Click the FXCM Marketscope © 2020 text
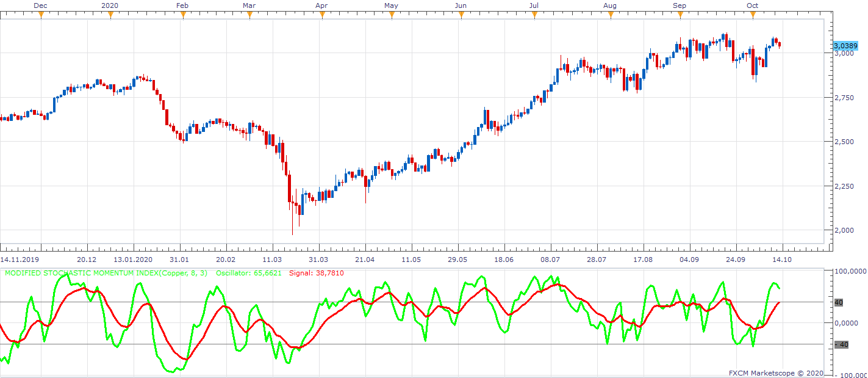Screen dimensions: 868x378 (776, 373)
